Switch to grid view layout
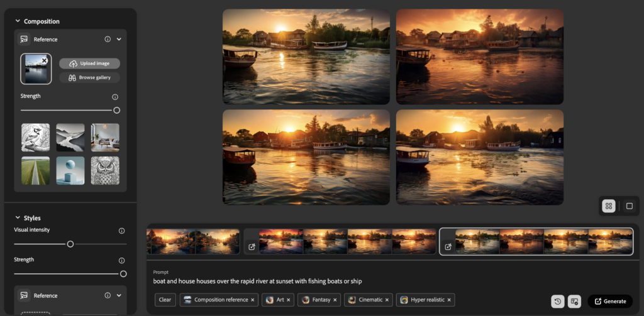Image resolution: width=644 pixels, height=316 pixels. pyautogui.click(x=609, y=206)
